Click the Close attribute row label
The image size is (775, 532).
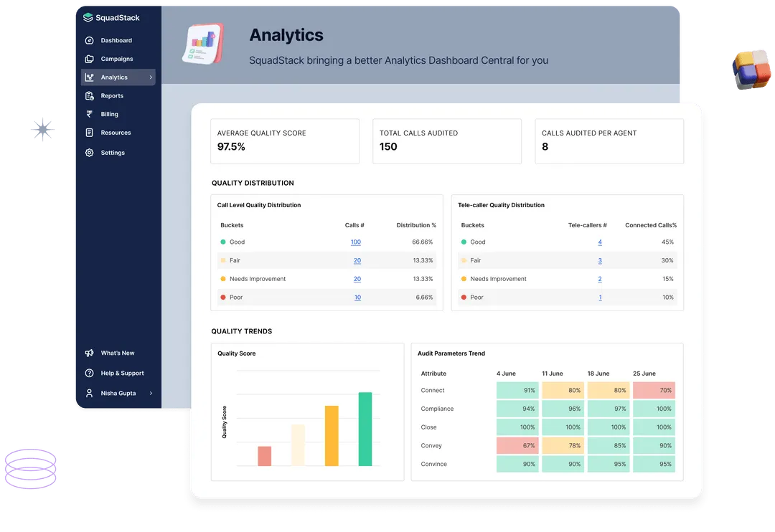coord(428,427)
